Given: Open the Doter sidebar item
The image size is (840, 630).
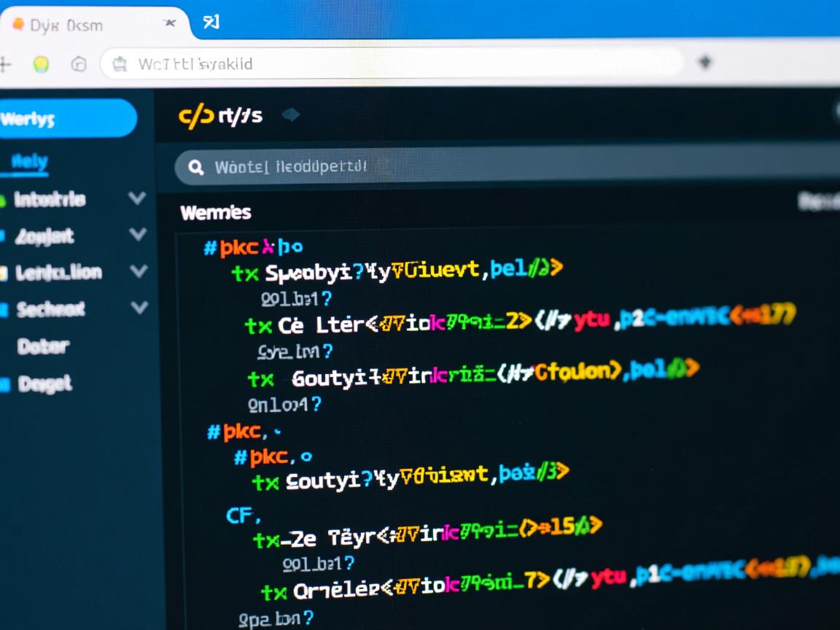Looking at the screenshot, I should (x=44, y=346).
